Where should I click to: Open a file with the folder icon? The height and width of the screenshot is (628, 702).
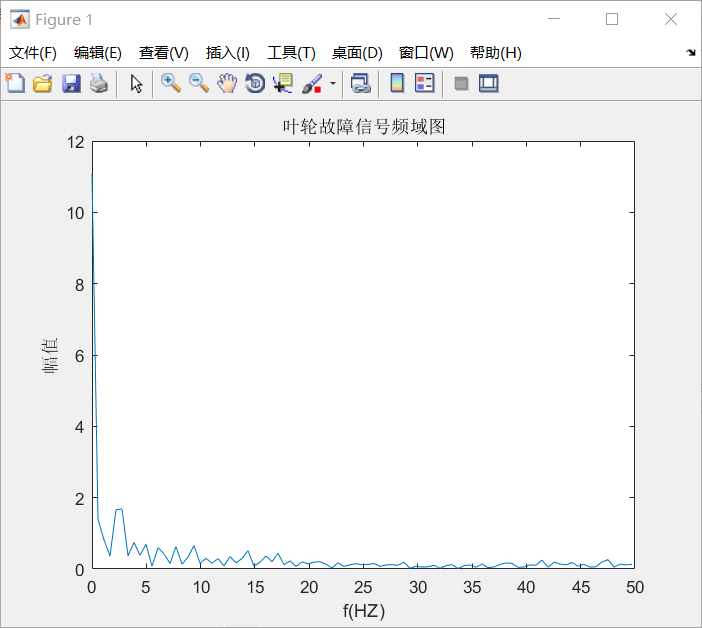(x=43, y=83)
